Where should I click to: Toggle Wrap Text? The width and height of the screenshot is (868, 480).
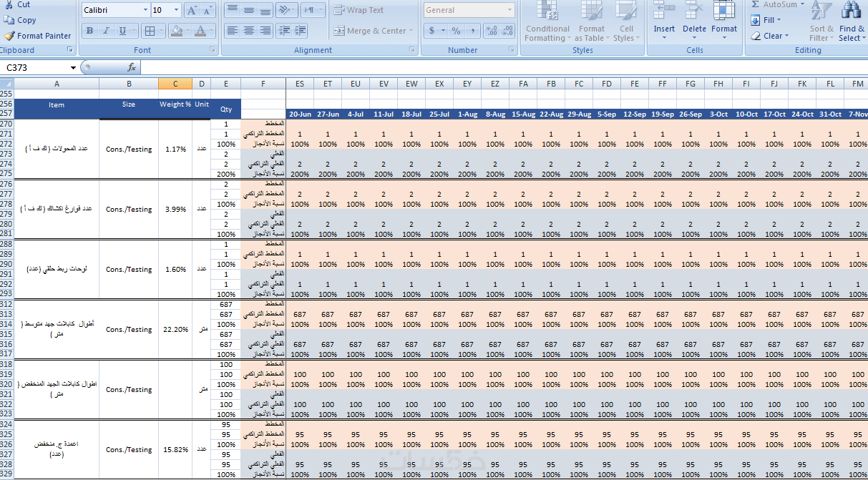359,10
